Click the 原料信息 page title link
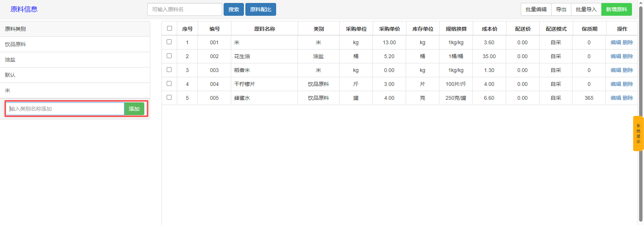This screenshot has height=225, width=644. tap(24, 9)
